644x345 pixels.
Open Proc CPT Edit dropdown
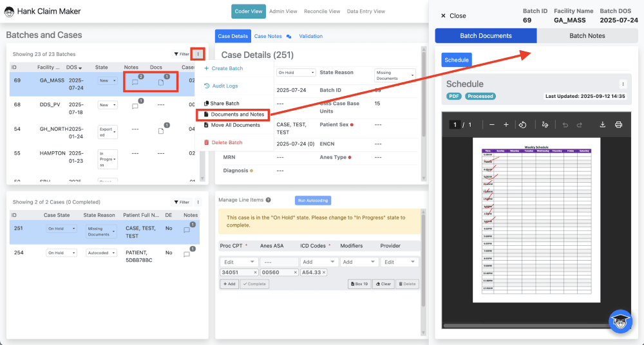point(240,262)
